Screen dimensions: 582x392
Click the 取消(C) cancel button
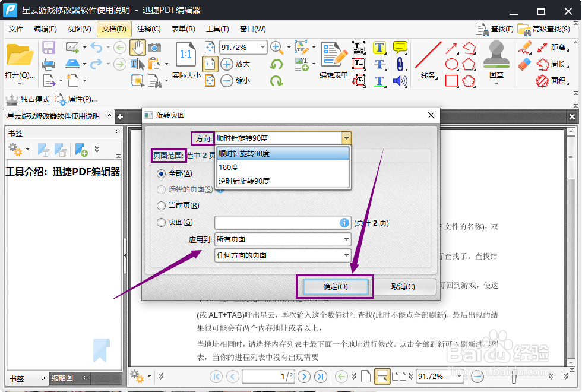pyautogui.click(x=403, y=286)
